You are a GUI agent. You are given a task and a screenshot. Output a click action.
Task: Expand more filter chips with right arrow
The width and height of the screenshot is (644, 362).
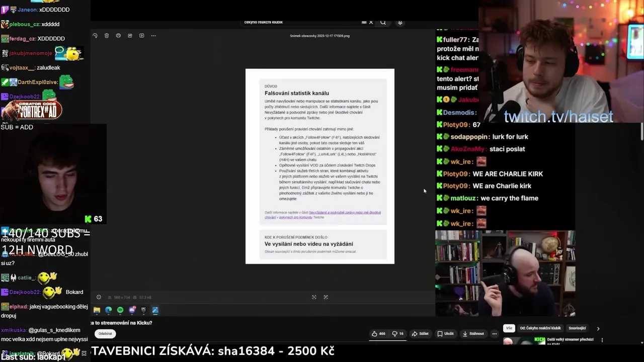(598, 328)
